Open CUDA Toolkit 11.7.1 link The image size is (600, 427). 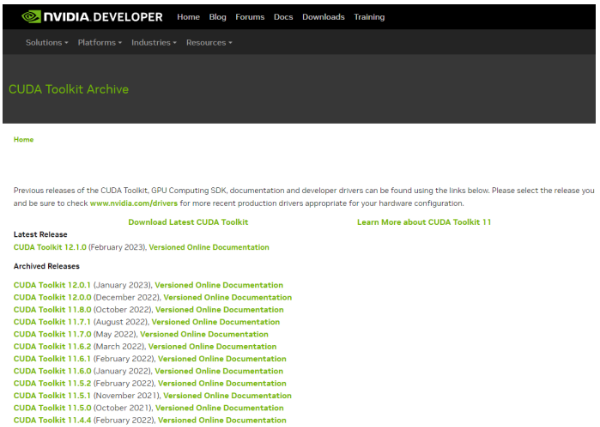coord(52,322)
